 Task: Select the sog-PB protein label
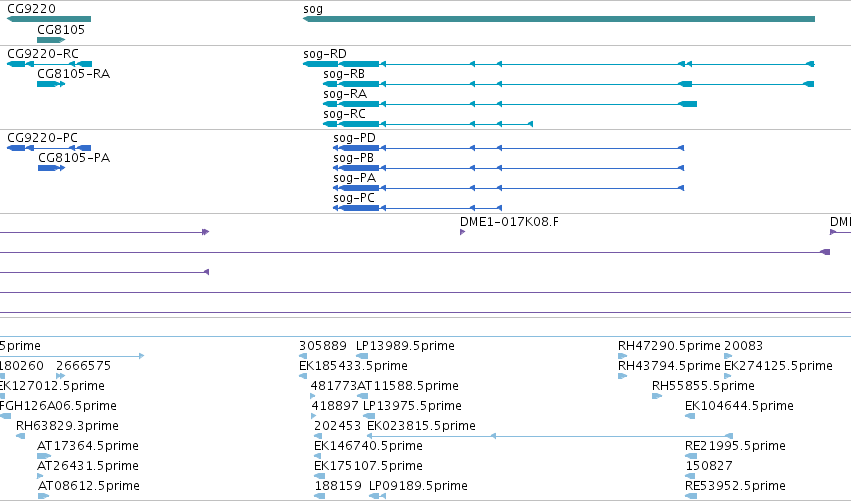pos(353,158)
